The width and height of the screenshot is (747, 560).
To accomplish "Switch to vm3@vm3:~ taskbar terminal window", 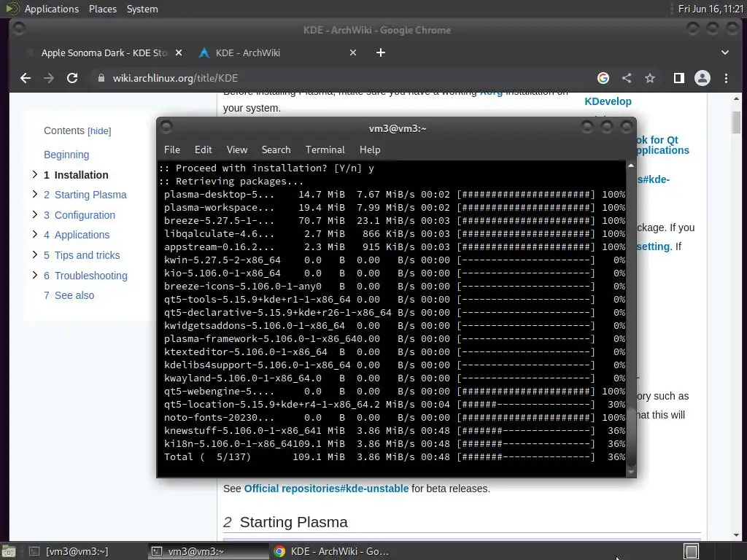I will 208,551.
